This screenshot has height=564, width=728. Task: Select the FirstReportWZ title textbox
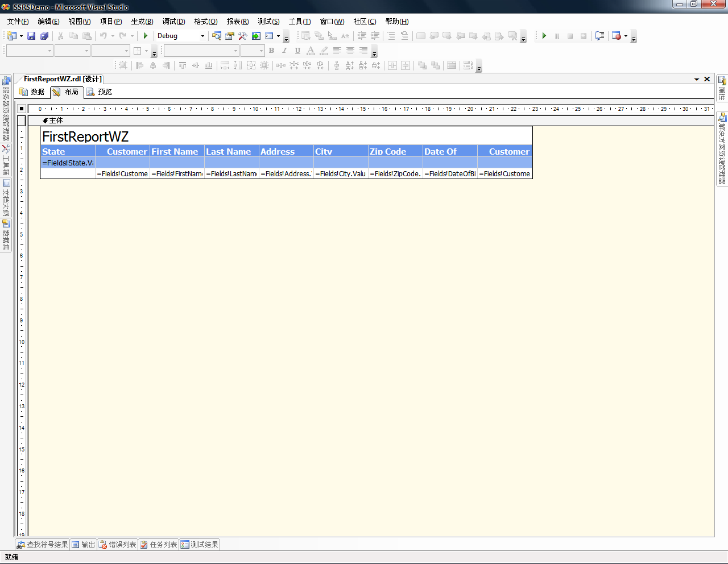[x=286, y=136]
